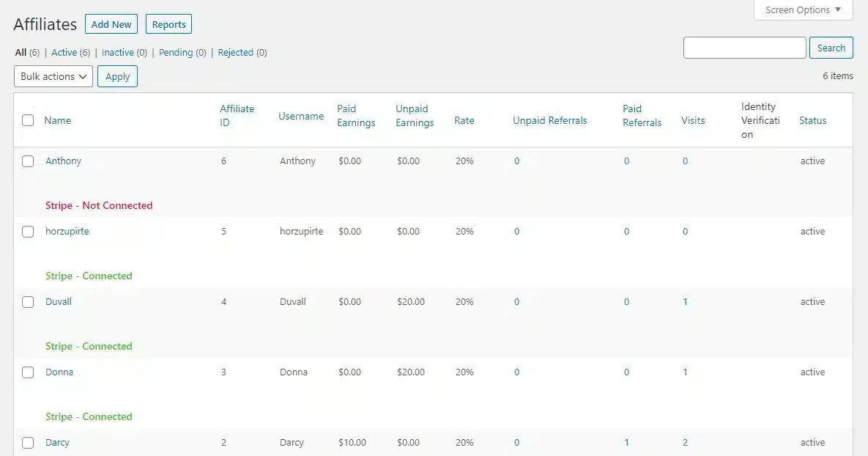Open the Bulk actions dropdown

52,76
